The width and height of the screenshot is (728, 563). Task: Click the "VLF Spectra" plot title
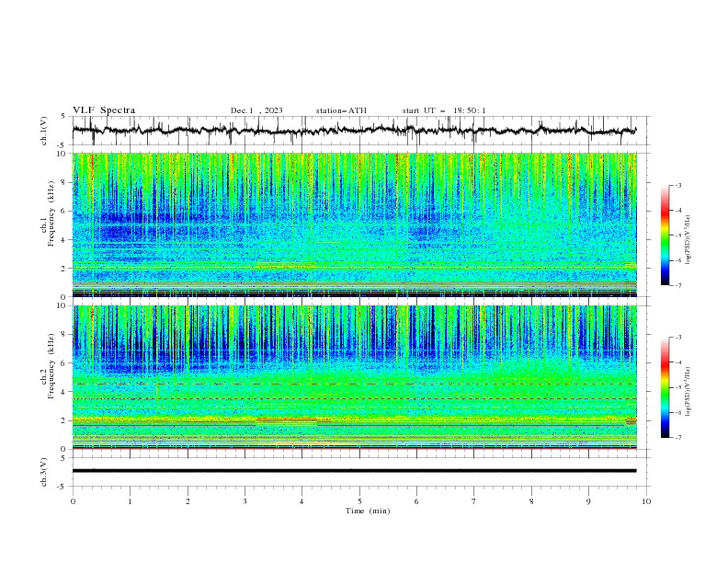tap(104, 110)
